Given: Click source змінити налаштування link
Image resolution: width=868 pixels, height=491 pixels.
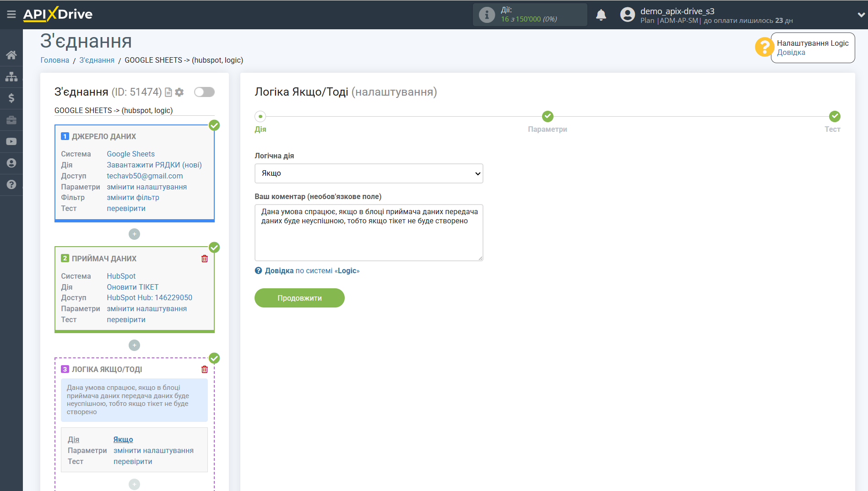Looking at the screenshot, I should coord(146,187).
